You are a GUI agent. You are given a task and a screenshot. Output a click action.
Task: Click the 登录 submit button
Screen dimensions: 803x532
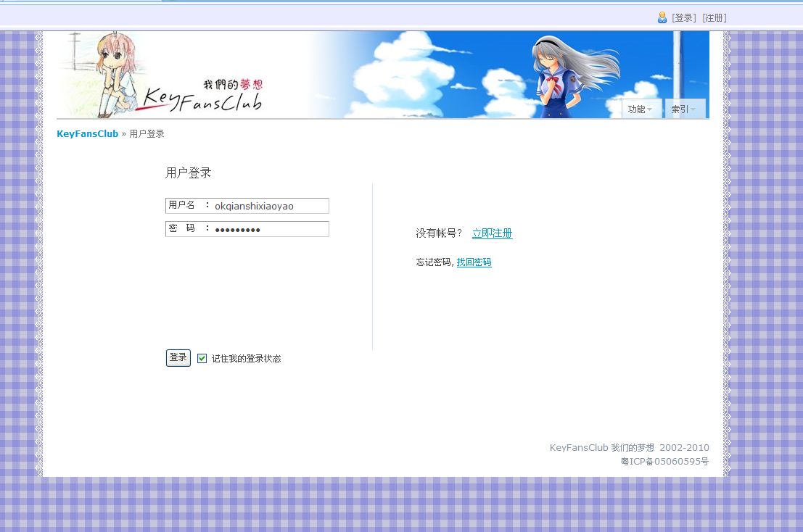click(178, 357)
